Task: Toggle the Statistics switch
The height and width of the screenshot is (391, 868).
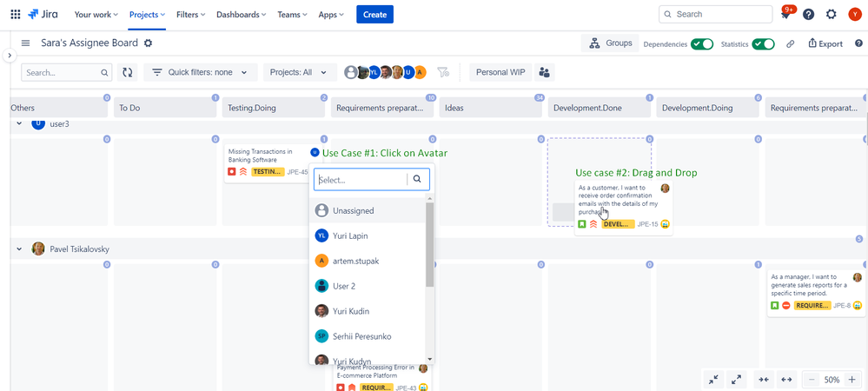Action: pos(763,43)
